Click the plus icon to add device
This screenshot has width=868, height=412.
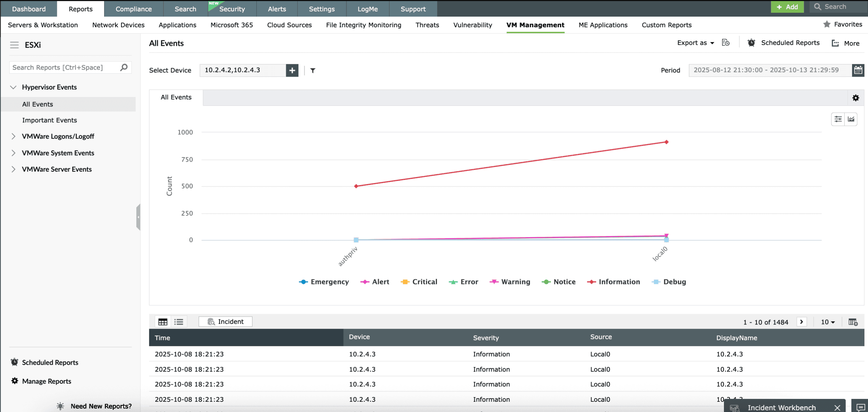[292, 70]
